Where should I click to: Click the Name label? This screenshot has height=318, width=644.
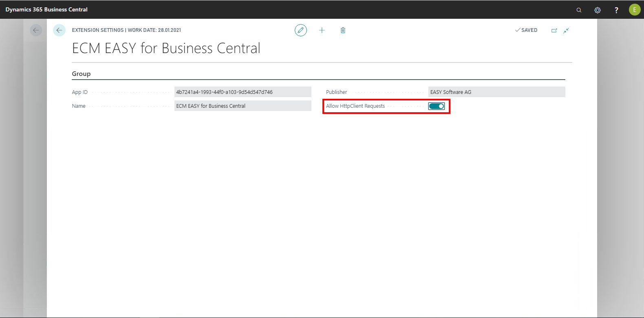(79, 106)
